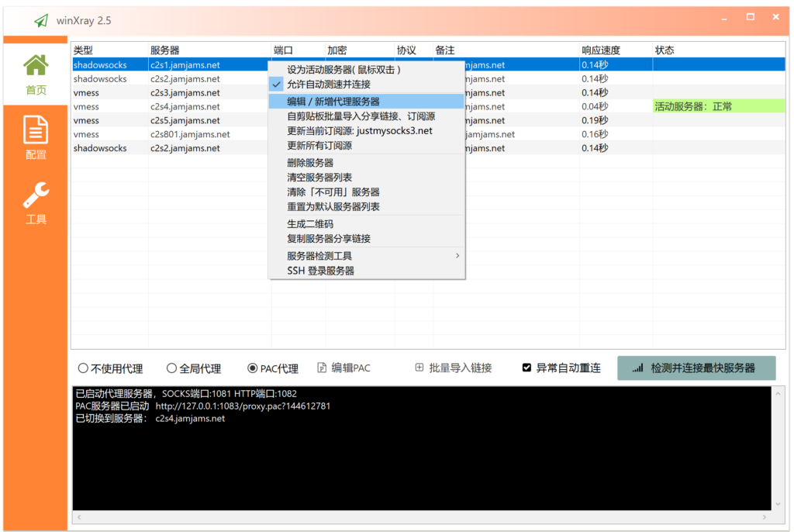Click 生成二维码 to generate a QR code

tap(307, 226)
